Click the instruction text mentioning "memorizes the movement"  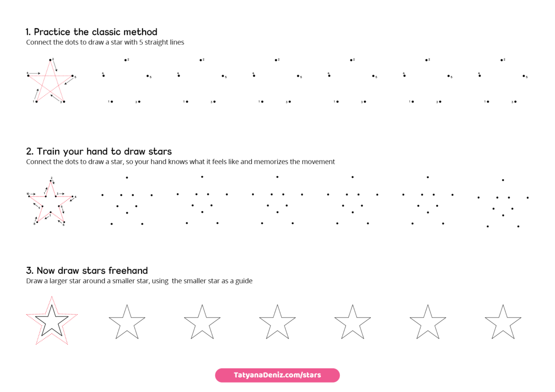(180, 162)
